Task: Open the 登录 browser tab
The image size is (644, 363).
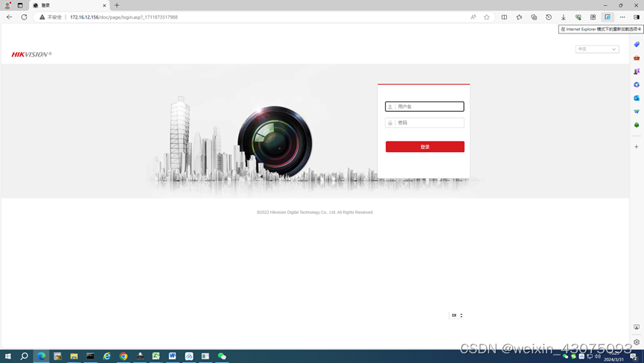Action: 69,5
